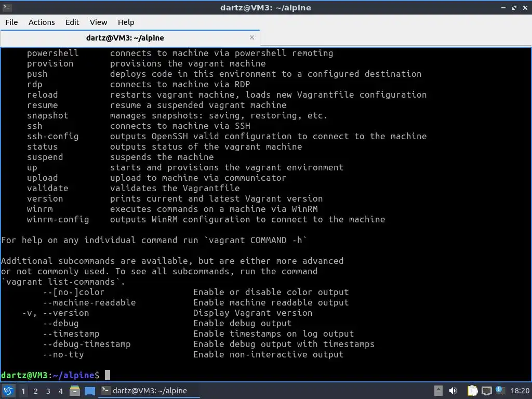
Task: Open the clipboard manager tray icon
Action: coord(472,391)
